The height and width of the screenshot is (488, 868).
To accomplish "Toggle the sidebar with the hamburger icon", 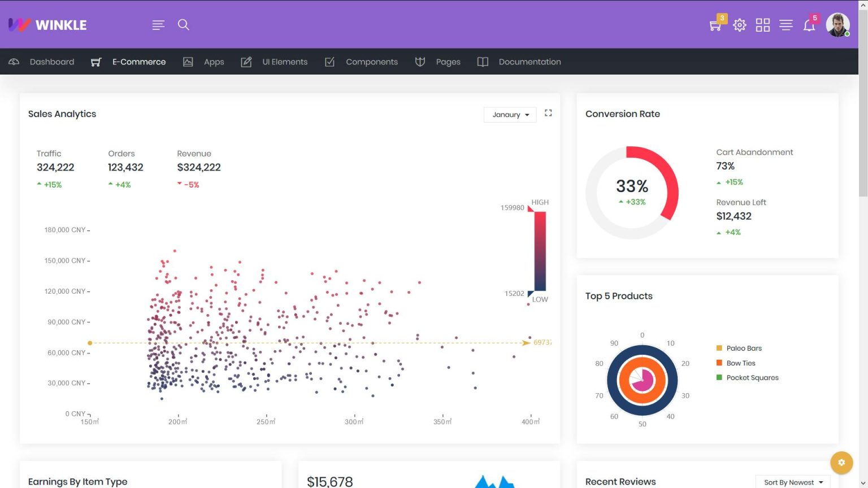I will click(x=158, y=25).
